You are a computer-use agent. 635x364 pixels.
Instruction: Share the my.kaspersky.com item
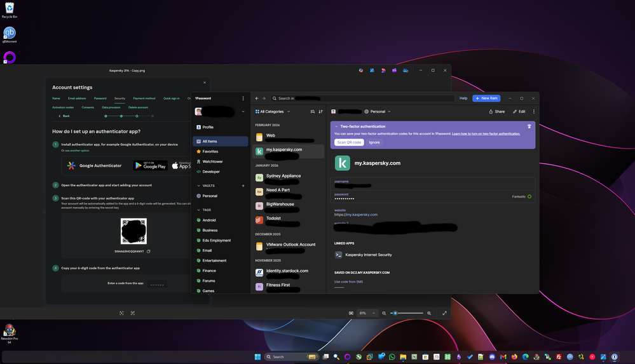click(496, 111)
